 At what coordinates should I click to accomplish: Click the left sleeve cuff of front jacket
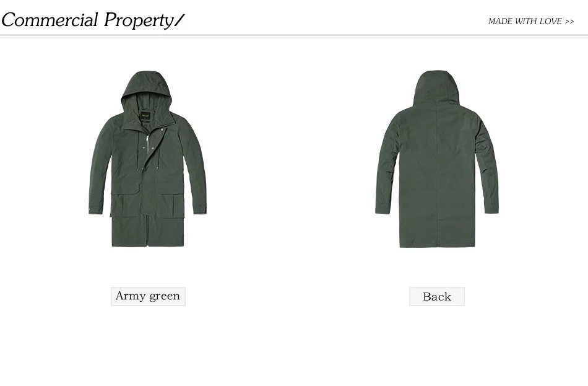point(95,209)
